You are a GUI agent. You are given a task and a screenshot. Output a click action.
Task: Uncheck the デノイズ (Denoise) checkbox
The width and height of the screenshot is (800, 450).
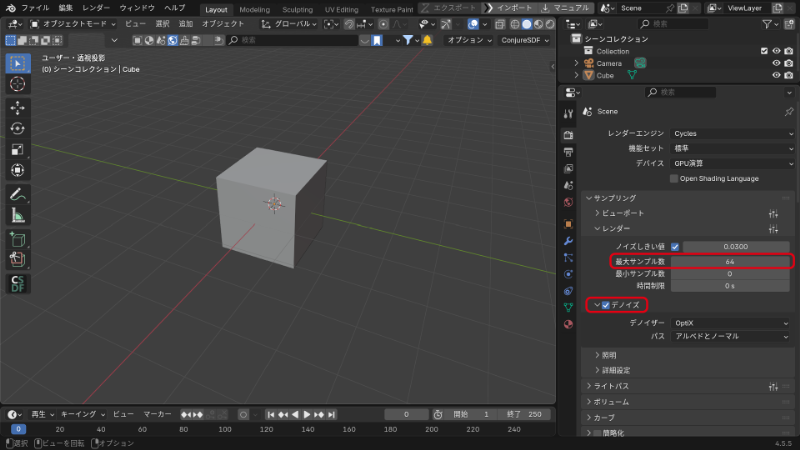pos(606,305)
